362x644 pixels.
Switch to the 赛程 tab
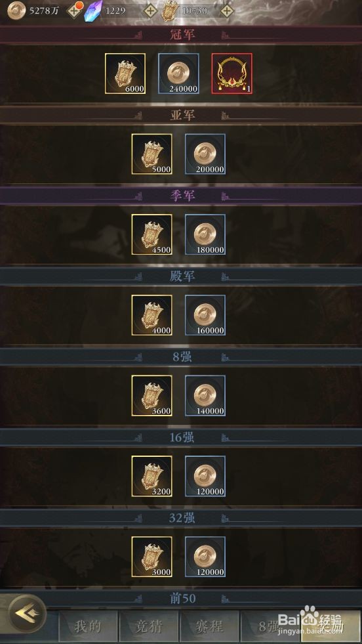click(x=210, y=627)
